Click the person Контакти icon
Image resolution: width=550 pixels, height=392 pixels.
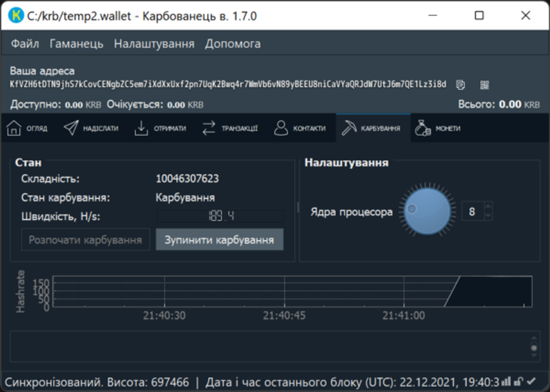[x=281, y=128]
